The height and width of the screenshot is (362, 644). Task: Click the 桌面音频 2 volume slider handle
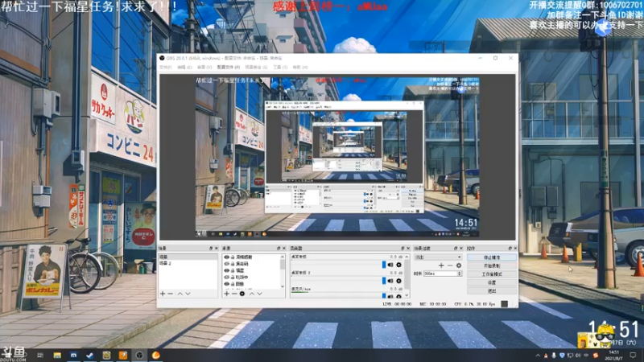click(384, 281)
